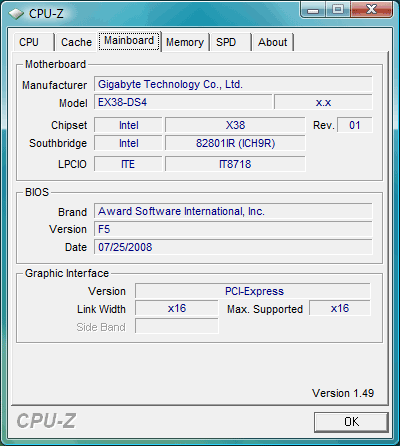
Task: Maximize the CPU-Z window
Action: click(338, 9)
